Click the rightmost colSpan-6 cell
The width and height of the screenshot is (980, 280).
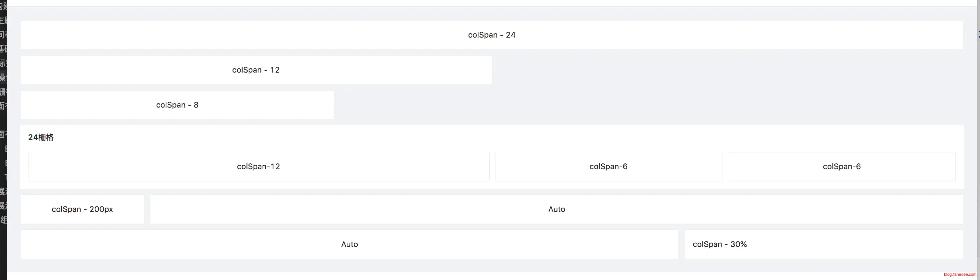point(841,167)
